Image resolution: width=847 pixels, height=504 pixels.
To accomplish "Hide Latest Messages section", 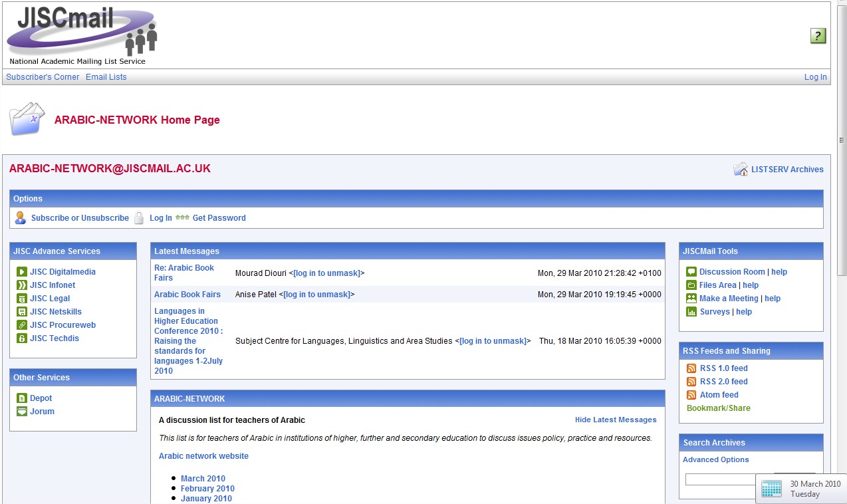I will point(615,420).
